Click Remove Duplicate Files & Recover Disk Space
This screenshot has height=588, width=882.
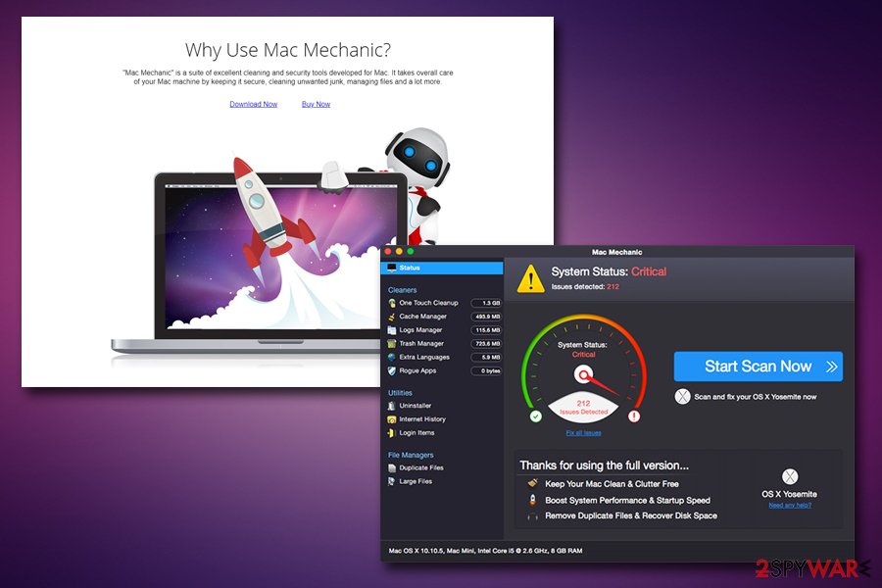(630, 515)
